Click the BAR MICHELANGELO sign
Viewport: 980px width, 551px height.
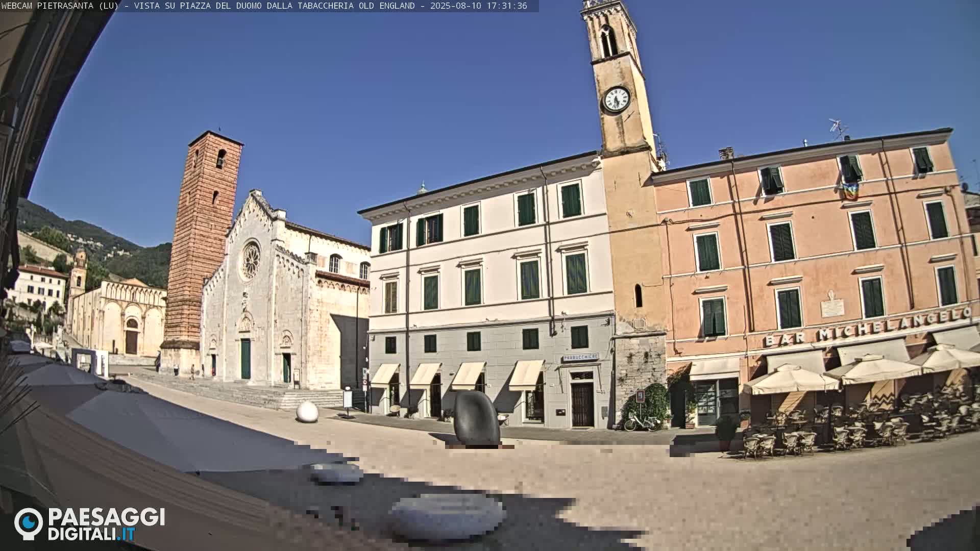pos(868,326)
